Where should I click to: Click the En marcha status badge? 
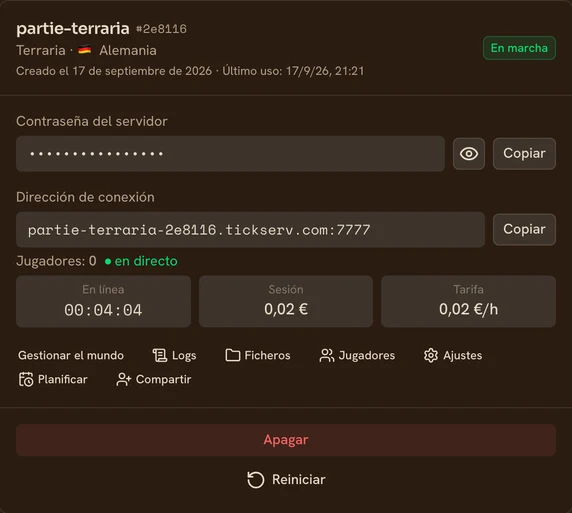click(x=519, y=48)
